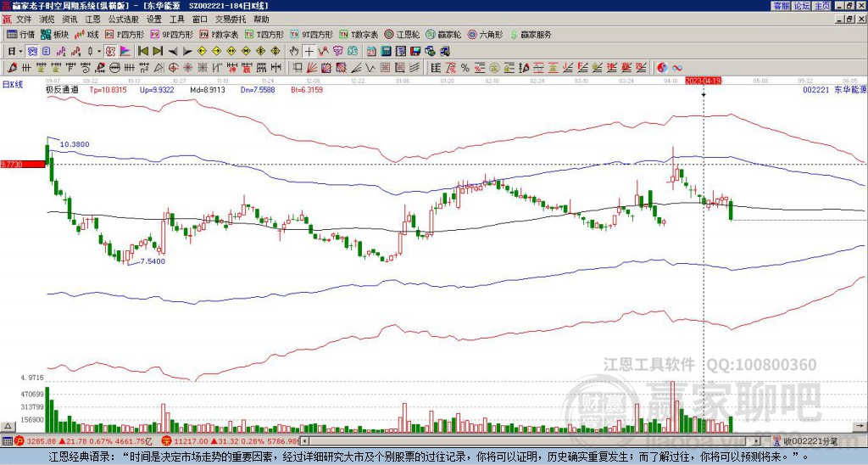Open the 江恩轮 wheel tool
The image size is (868, 465).
402,34
